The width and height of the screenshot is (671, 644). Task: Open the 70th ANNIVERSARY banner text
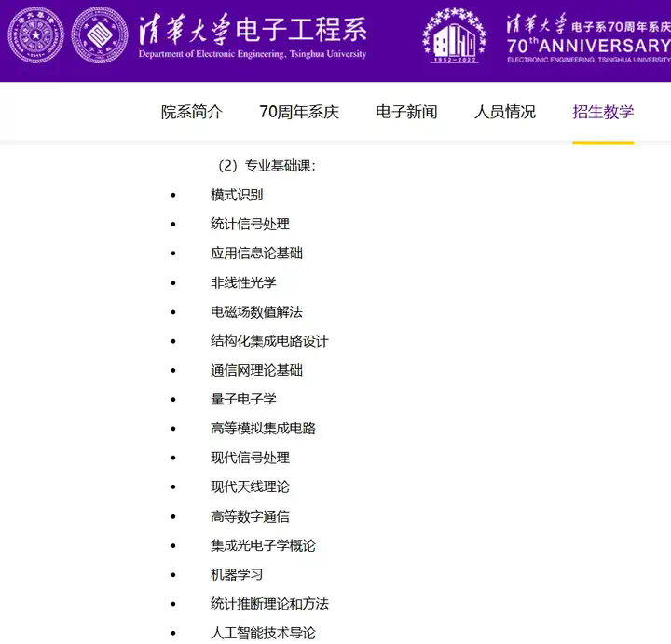pos(589,38)
